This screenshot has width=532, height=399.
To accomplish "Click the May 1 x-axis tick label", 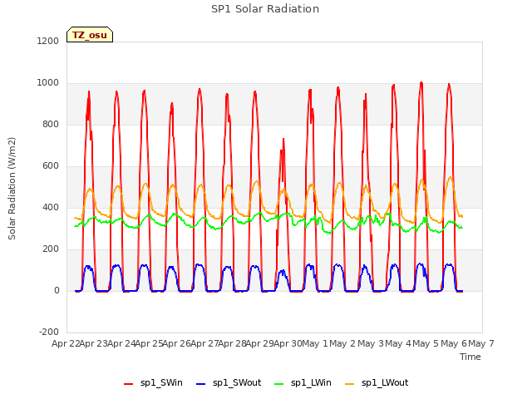I will [315, 343].
